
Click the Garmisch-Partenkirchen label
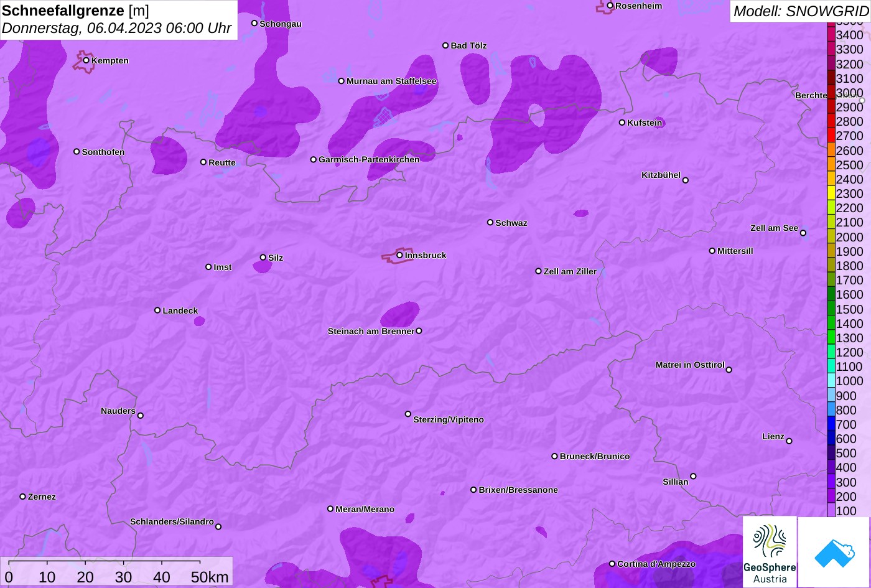pos(369,159)
